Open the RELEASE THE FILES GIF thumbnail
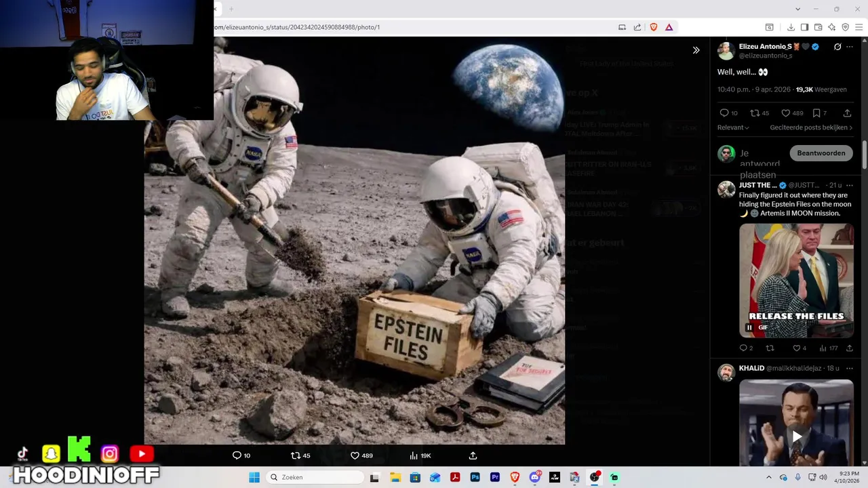The width and height of the screenshot is (868, 488). click(x=796, y=280)
